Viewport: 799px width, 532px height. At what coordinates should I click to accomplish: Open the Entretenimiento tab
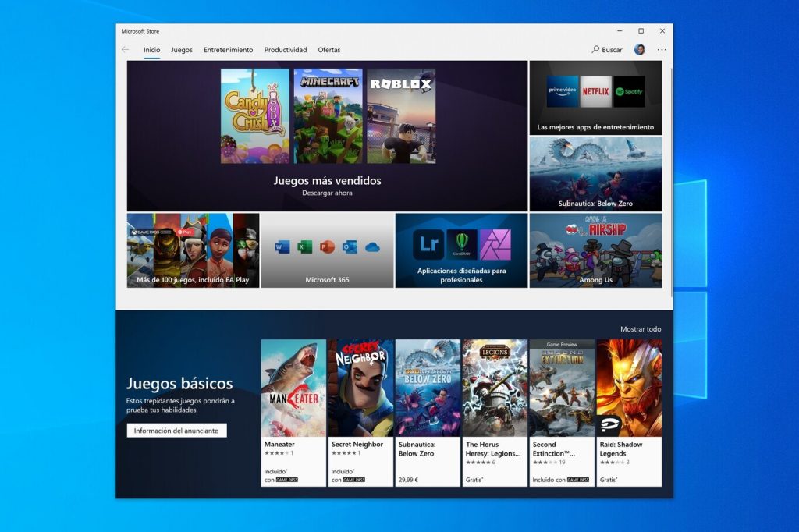click(228, 50)
